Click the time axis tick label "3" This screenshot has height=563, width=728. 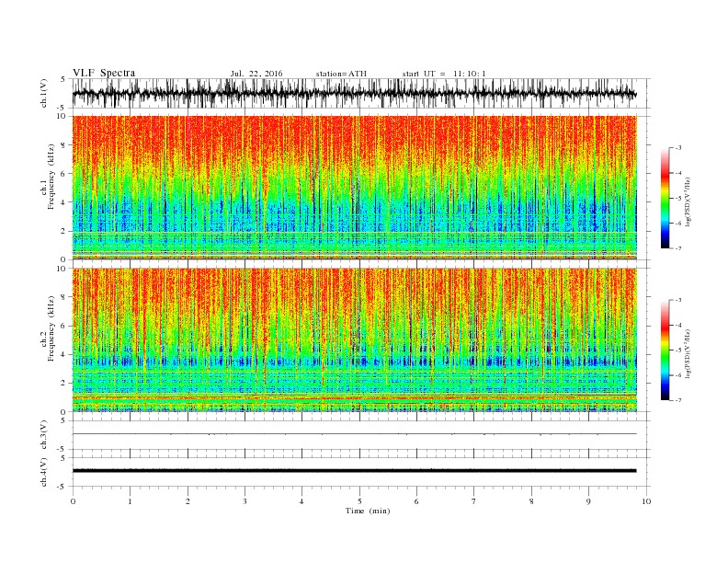[245, 501]
